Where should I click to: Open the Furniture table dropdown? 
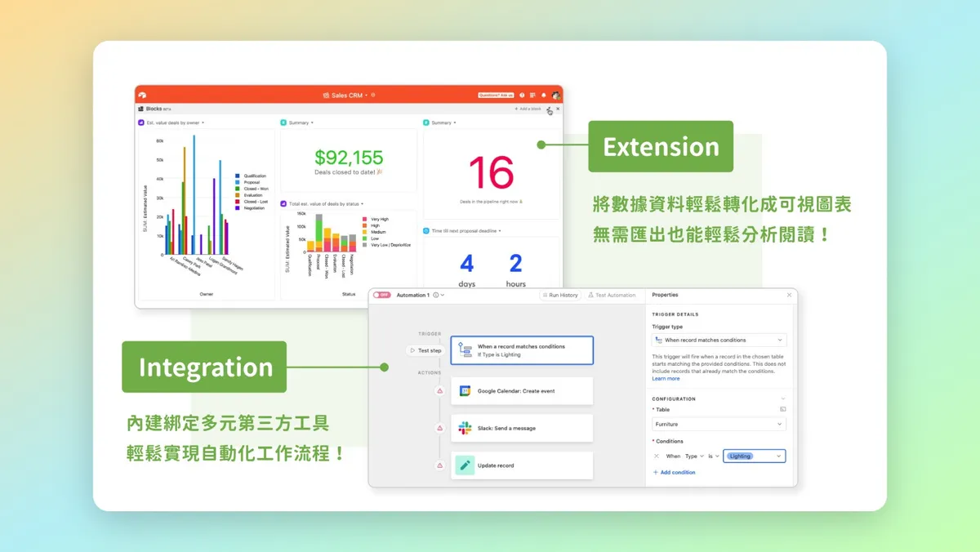[x=719, y=425]
